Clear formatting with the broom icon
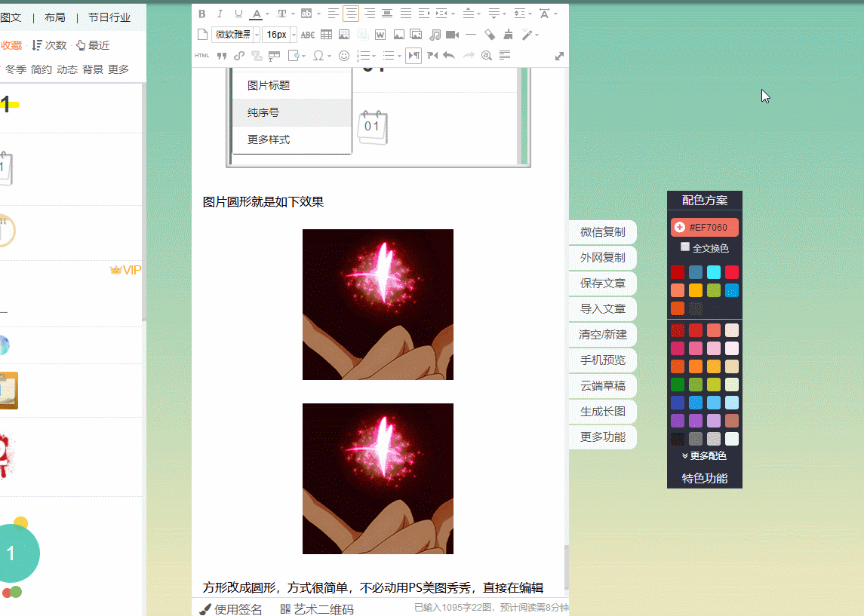The height and width of the screenshot is (616, 864). [508, 35]
